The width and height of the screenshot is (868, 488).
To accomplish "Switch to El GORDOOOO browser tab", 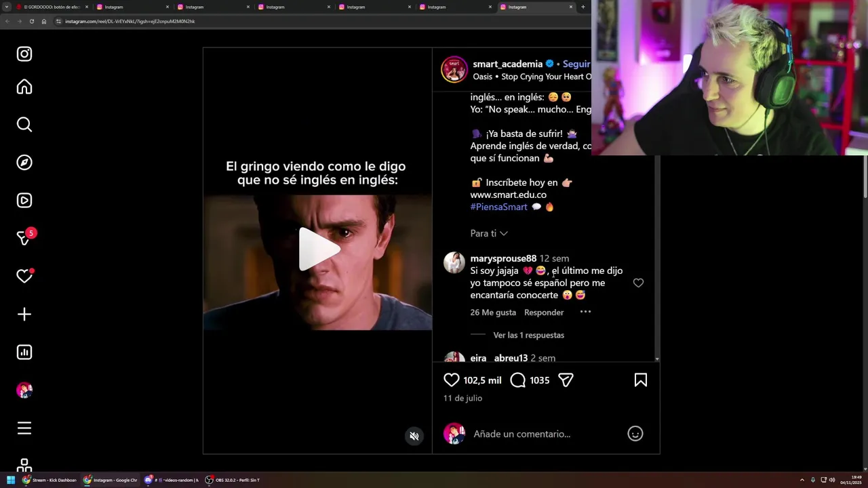I will [x=52, y=7].
